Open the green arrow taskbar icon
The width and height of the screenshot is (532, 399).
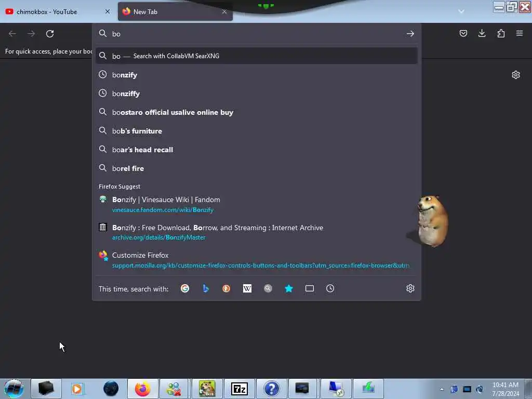click(x=368, y=389)
